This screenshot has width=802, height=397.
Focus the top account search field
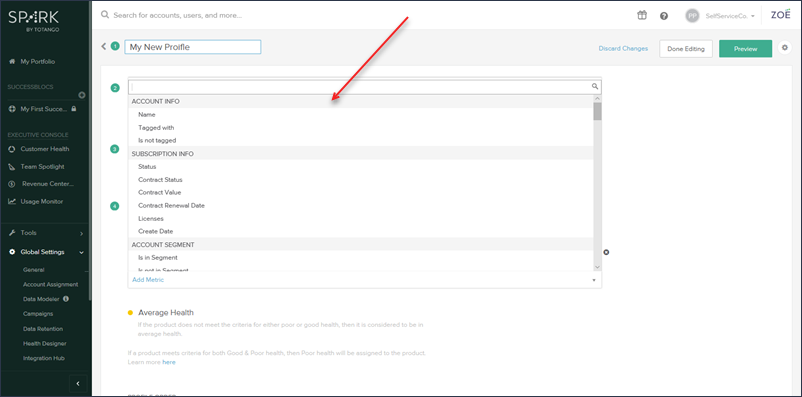tap(178, 15)
